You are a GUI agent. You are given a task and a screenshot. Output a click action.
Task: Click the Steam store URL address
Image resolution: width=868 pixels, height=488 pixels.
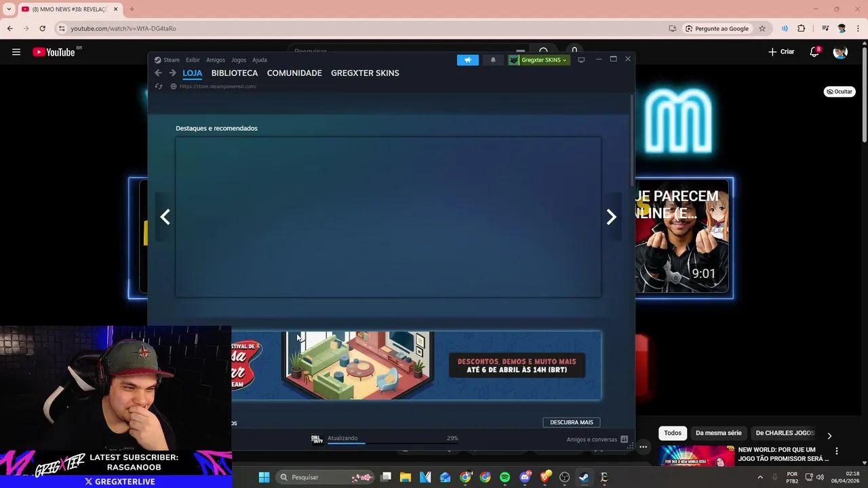click(x=218, y=86)
